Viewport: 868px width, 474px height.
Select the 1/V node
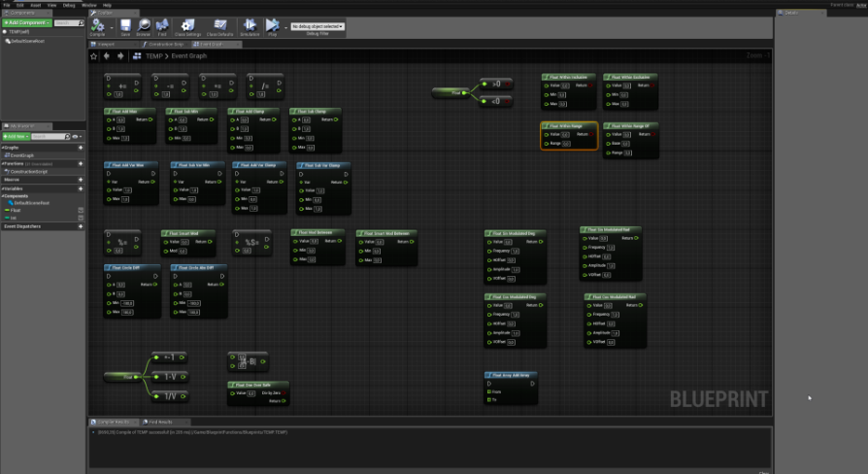[x=169, y=396]
